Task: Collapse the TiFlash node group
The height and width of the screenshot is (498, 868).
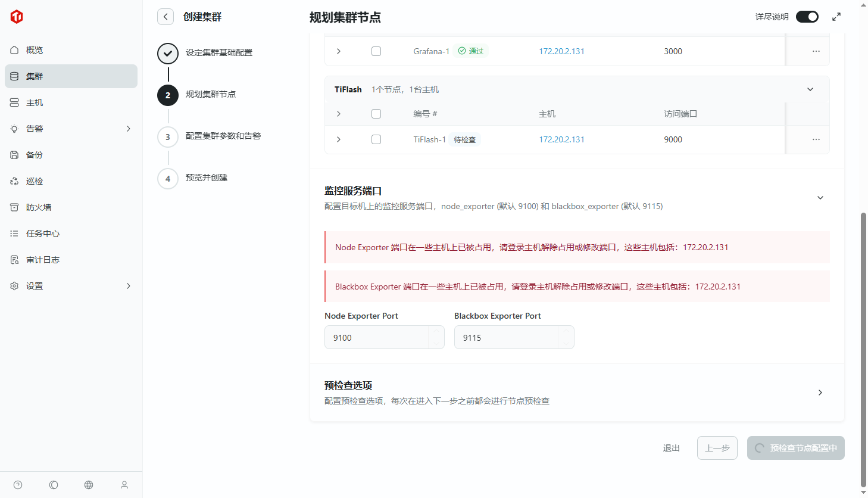Action: [x=810, y=89]
